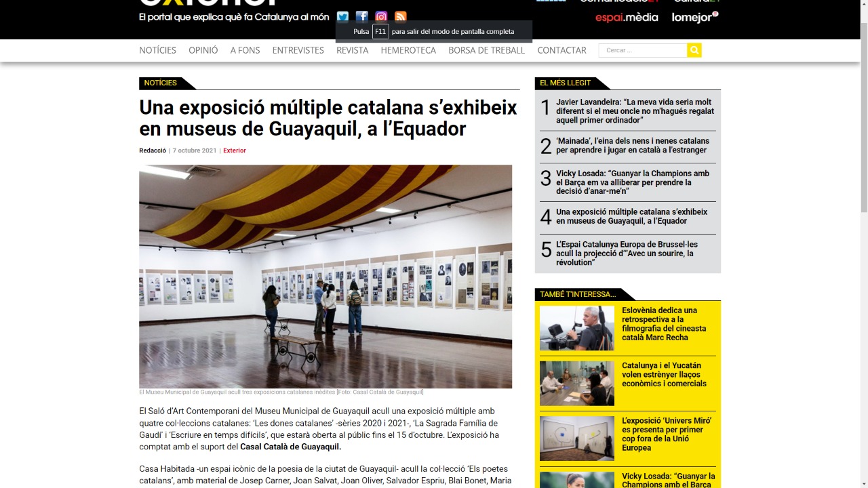Open most-read item 1 about Javier Lavandeira
This screenshot has width=868, height=488.
click(x=635, y=111)
